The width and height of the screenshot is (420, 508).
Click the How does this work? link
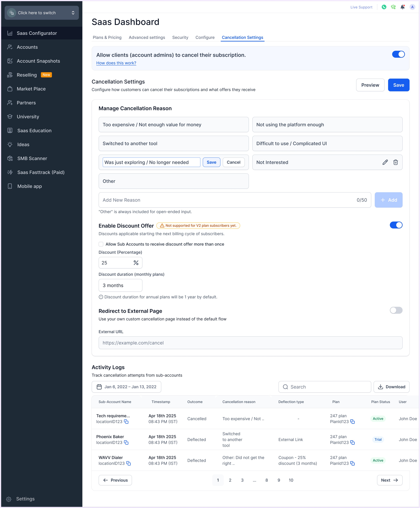116,63
